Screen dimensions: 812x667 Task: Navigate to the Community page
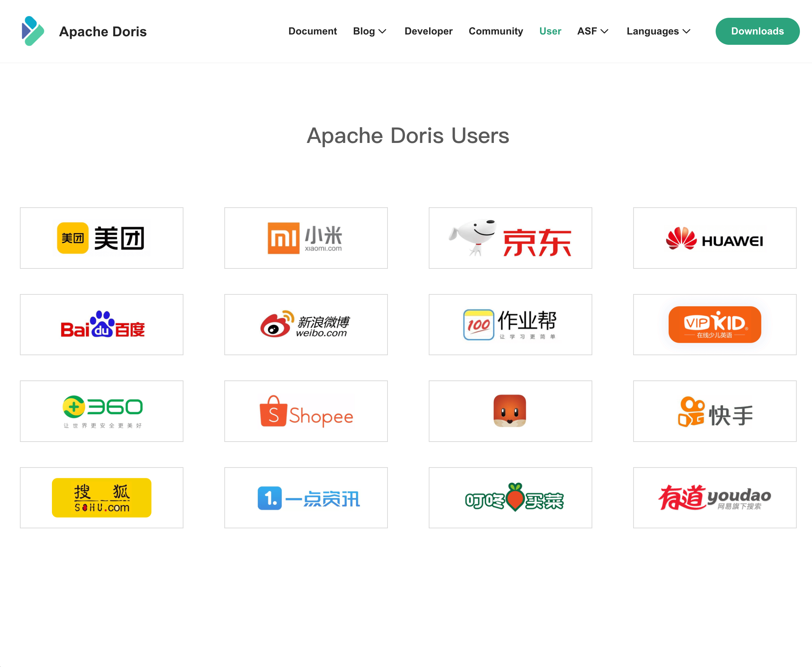pyautogui.click(x=496, y=31)
